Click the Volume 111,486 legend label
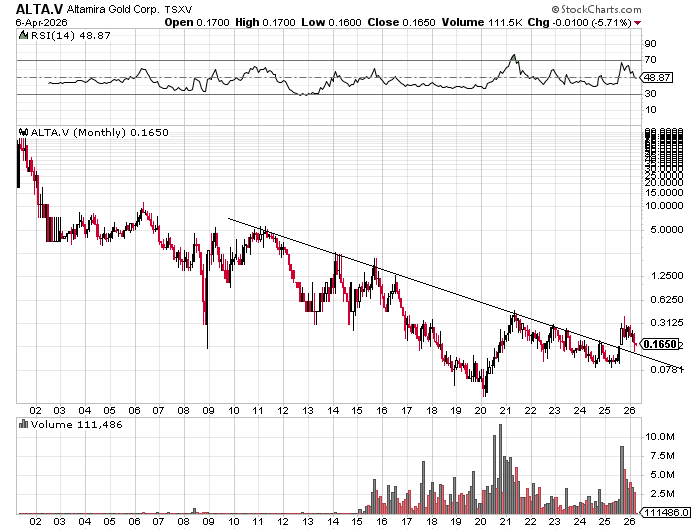Viewport: 700px width, 530px height. coord(76,424)
